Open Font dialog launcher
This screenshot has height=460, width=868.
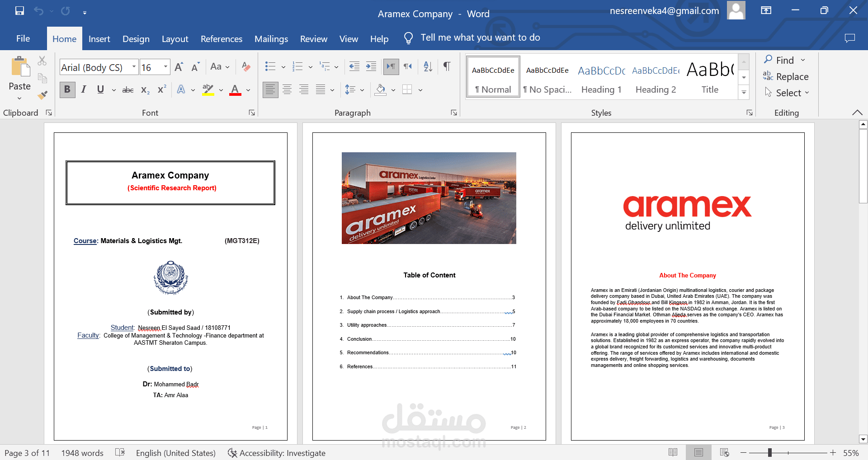click(x=252, y=113)
